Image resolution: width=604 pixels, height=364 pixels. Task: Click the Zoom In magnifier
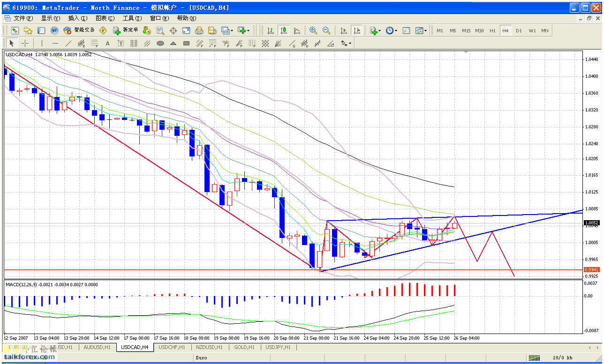point(313,30)
